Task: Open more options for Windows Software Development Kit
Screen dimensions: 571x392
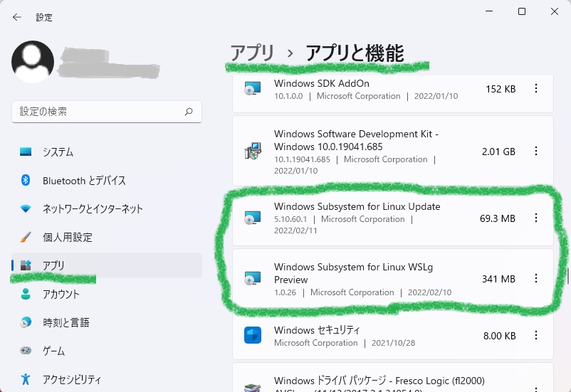Action: [536, 152]
